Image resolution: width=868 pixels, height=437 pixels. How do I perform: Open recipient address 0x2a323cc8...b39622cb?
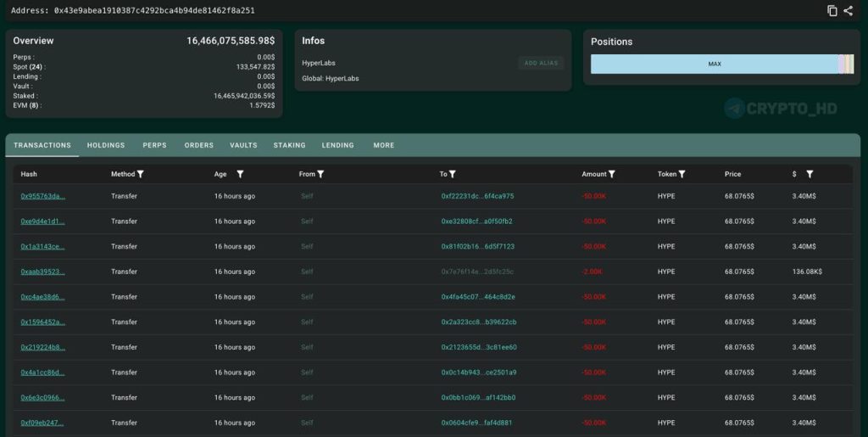(479, 322)
